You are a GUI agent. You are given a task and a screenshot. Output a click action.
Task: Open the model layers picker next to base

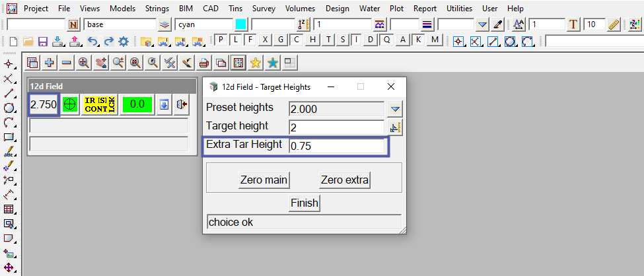(x=164, y=24)
